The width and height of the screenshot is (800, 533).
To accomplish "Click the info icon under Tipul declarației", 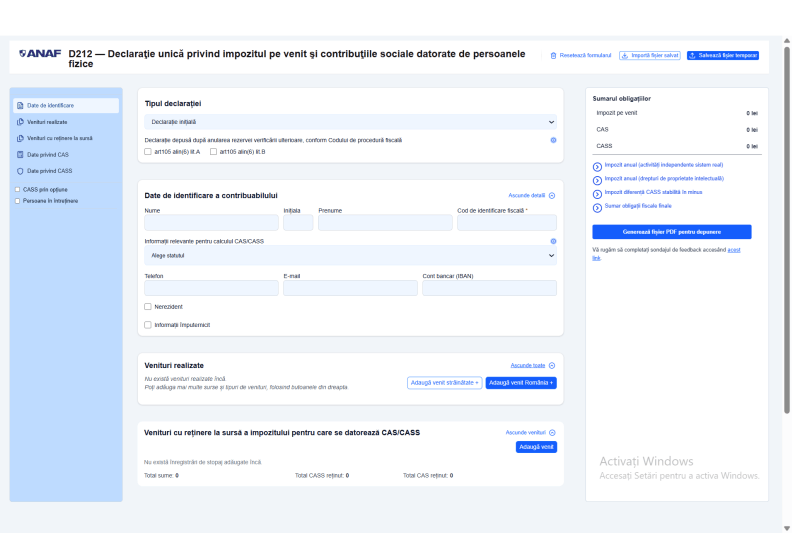I will pyautogui.click(x=553, y=140).
